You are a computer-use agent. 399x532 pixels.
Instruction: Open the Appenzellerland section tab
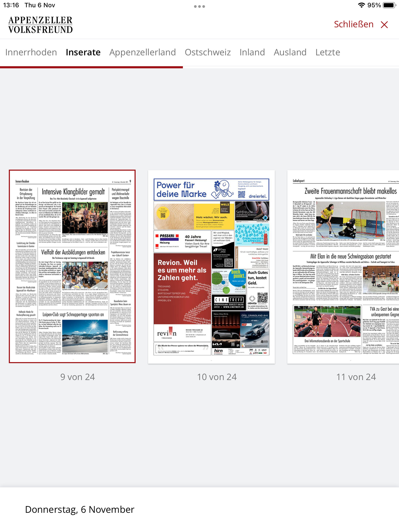(143, 52)
